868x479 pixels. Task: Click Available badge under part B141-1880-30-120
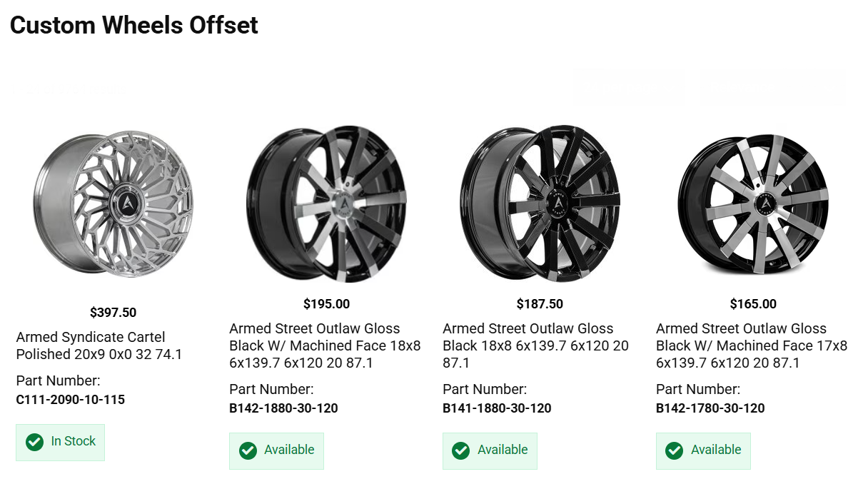(x=490, y=450)
